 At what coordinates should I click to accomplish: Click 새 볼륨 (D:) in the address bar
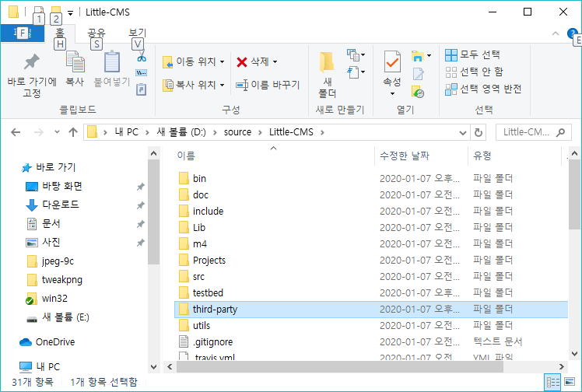pos(181,132)
